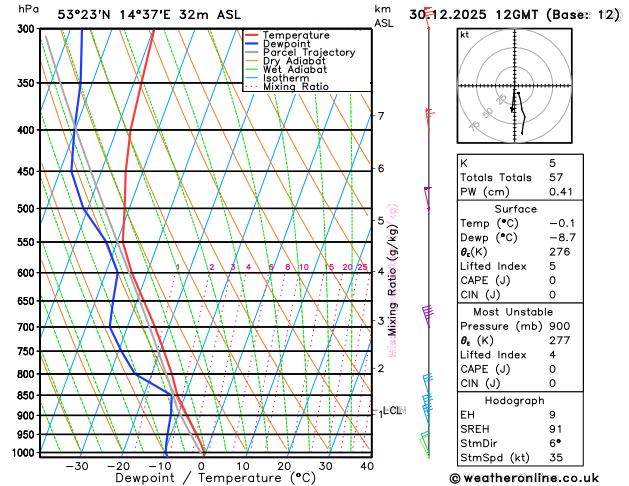This screenshot has width=629, height=486.
Task: Click the Temperature legend entry
Action: click(296, 35)
